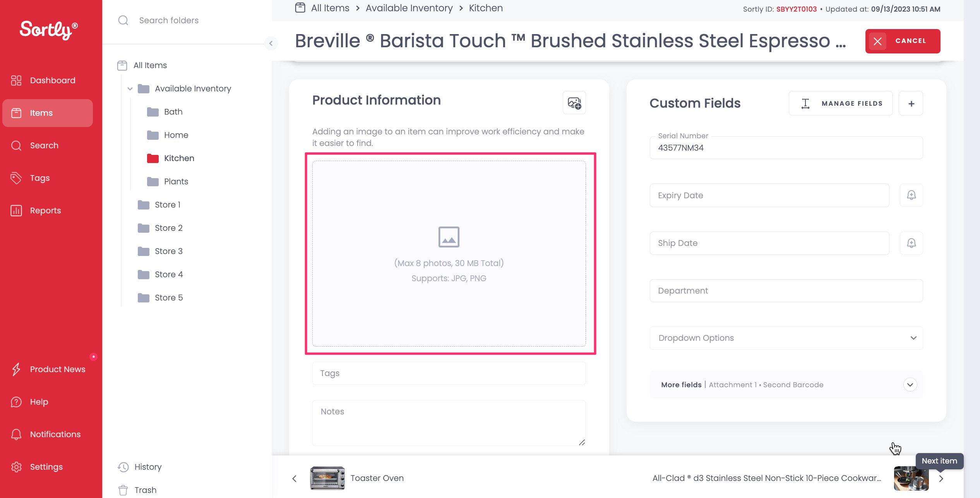Collapse the folder panel with the arrow
The image size is (980, 498).
coord(271,43)
